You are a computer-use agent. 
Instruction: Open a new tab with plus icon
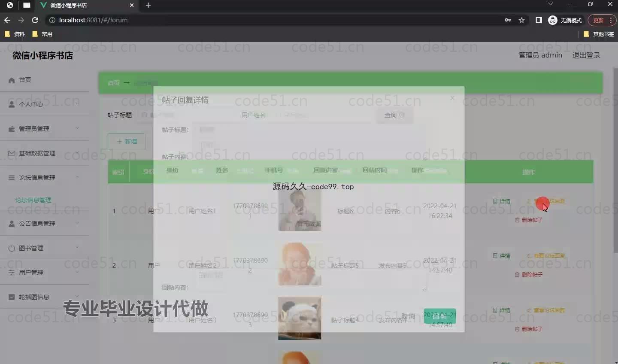point(148,5)
